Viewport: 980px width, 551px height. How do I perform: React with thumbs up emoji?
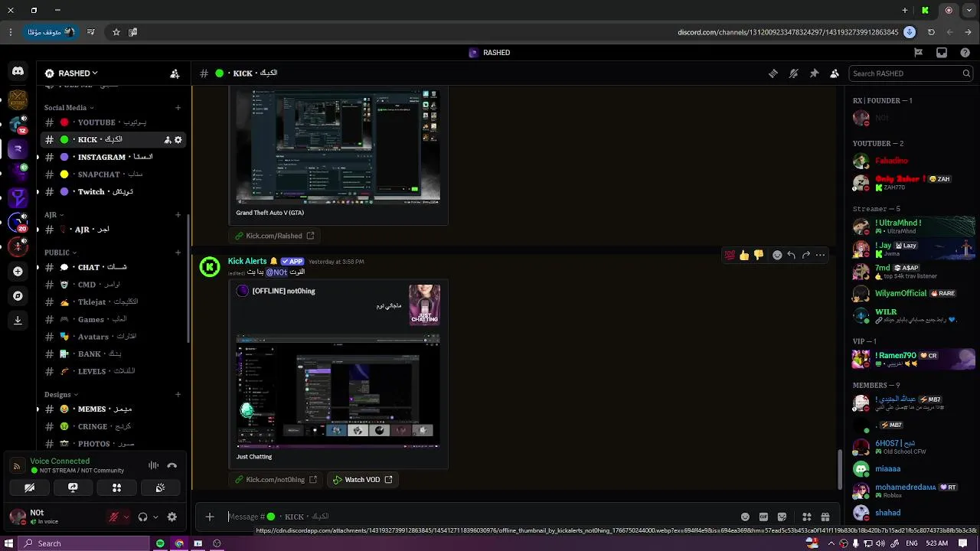click(x=744, y=255)
